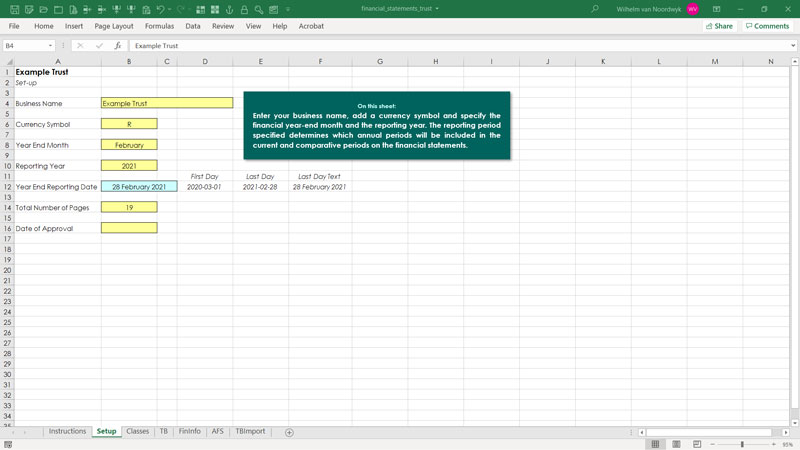Open the File menu

click(x=14, y=26)
